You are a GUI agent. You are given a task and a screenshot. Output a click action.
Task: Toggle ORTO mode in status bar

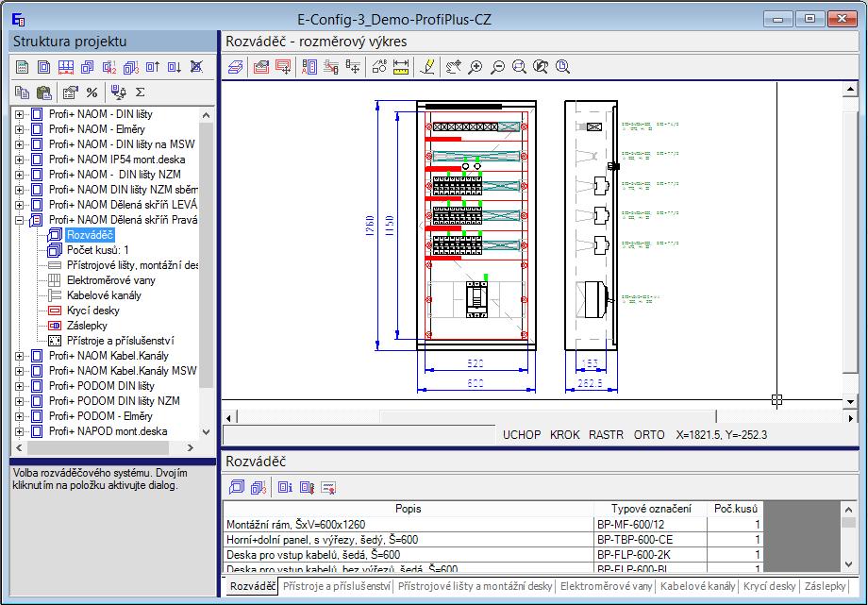[649, 435]
